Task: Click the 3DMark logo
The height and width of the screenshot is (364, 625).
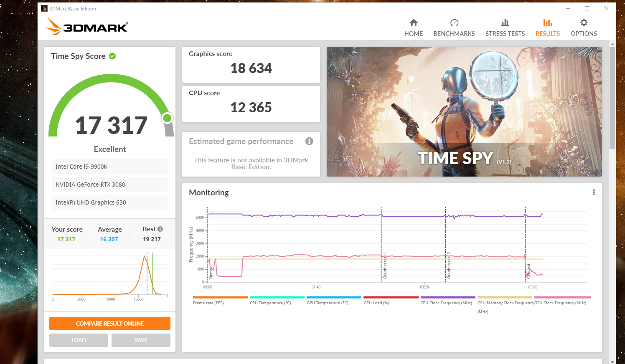Action: [86, 27]
